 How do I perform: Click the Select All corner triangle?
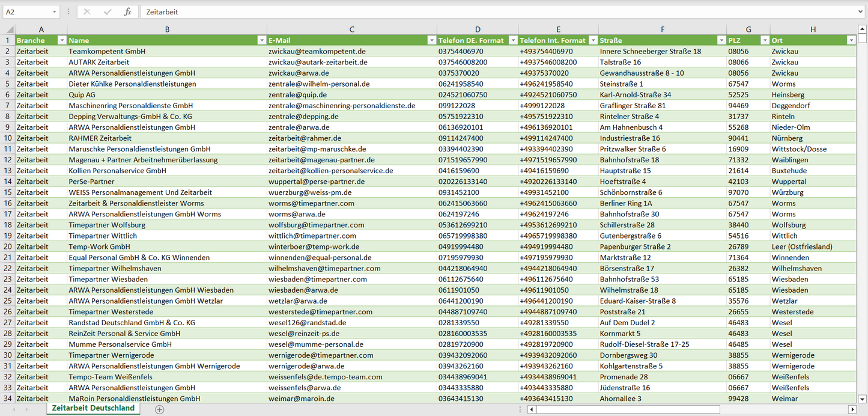click(10, 29)
